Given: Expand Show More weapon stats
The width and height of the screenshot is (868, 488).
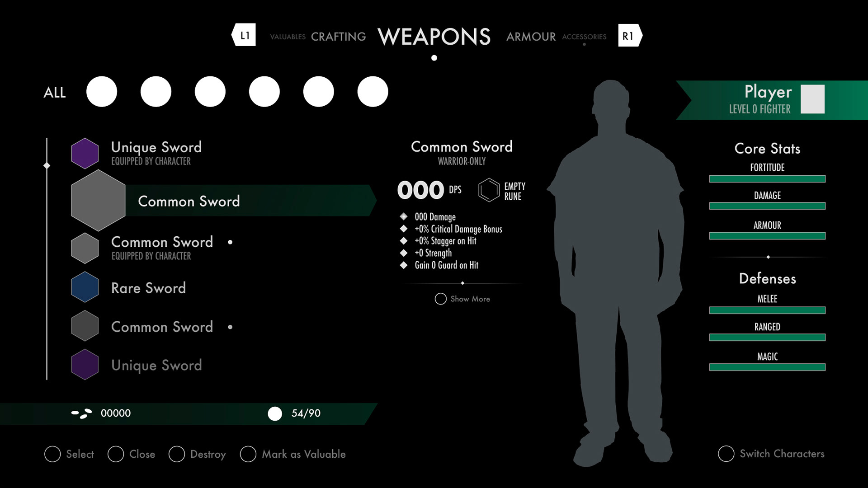Looking at the screenshot, I should tap(462, 299).
